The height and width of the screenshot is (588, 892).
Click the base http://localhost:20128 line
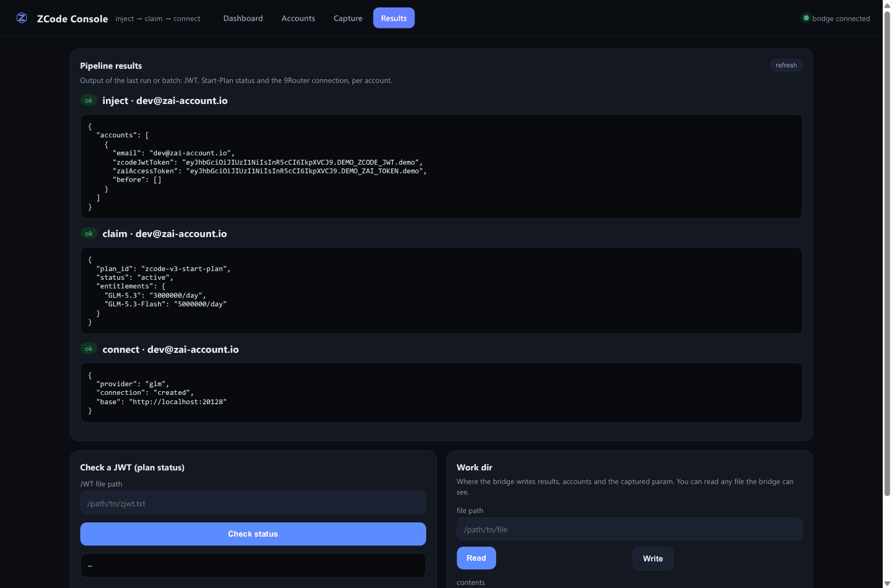pyautogui.click(x=162, y=402)
